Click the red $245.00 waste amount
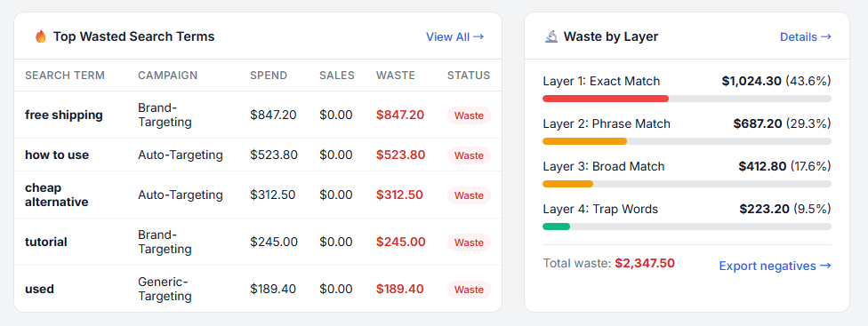Viewport: 868px width, 326px height. click(401, 242)
